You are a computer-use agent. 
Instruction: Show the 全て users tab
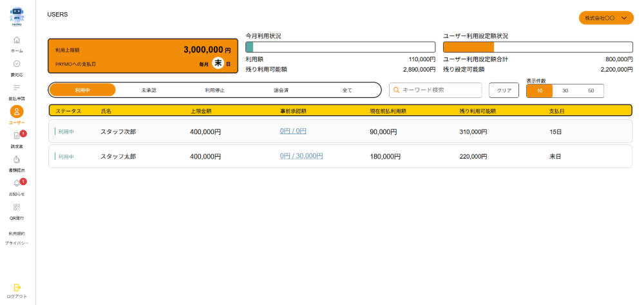click(347, 90)
